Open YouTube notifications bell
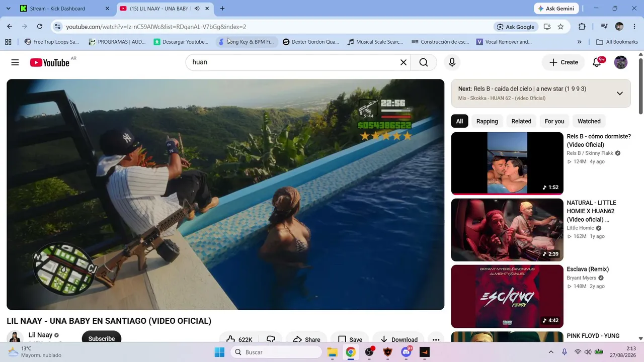Image resolution: width=644 pixels, height=362 pixels. pyautogui.click(x=597, y=62)
